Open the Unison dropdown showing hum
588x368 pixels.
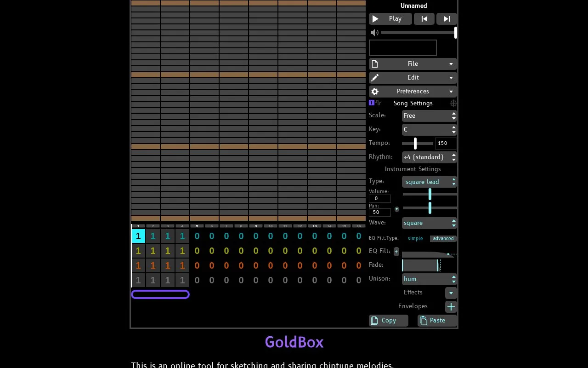[430, 279]
